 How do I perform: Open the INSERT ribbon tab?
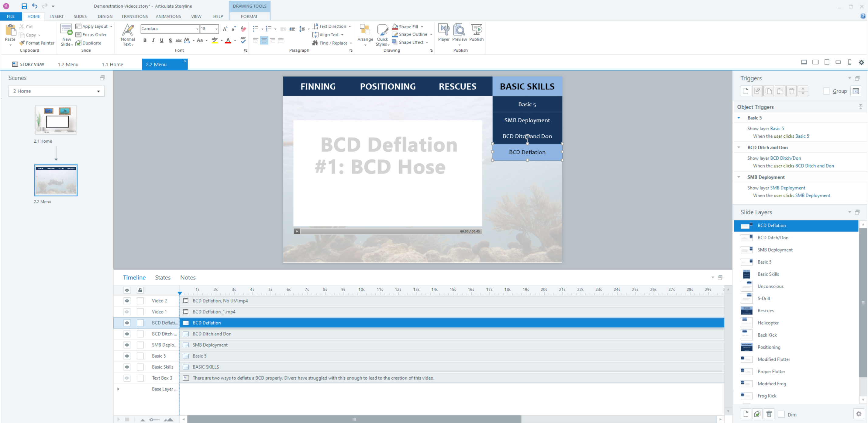click(x=57, y=16)
